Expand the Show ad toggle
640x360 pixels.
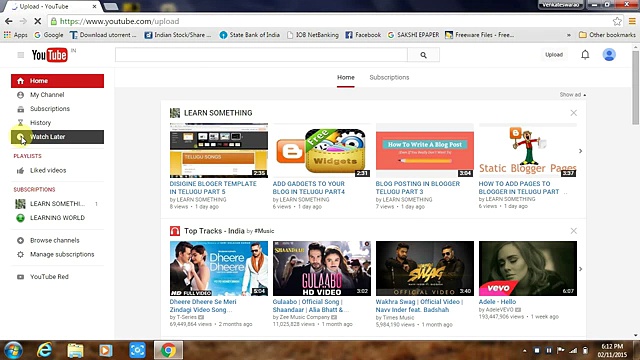573,95
